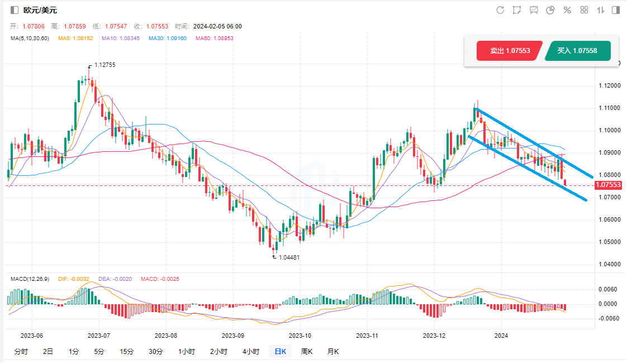Viewport: 627px width, 364px height.
Task: Open the chart presentation board icon
Action: [x=534, y=10]
